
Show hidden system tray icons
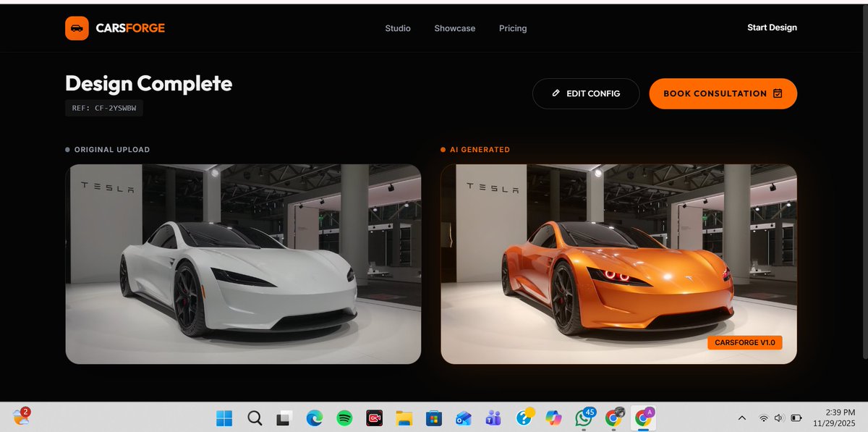741,418
